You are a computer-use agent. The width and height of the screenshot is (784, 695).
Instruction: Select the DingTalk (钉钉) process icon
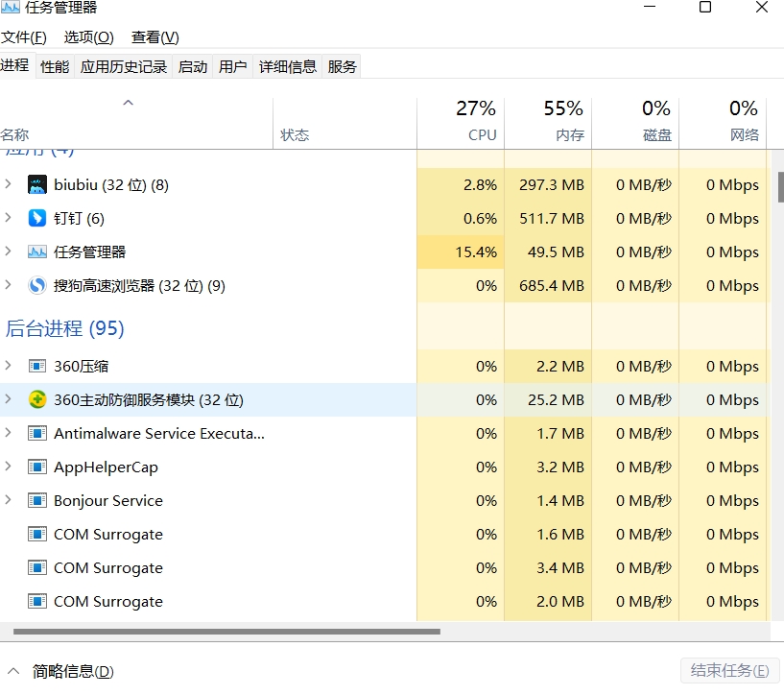37,218
